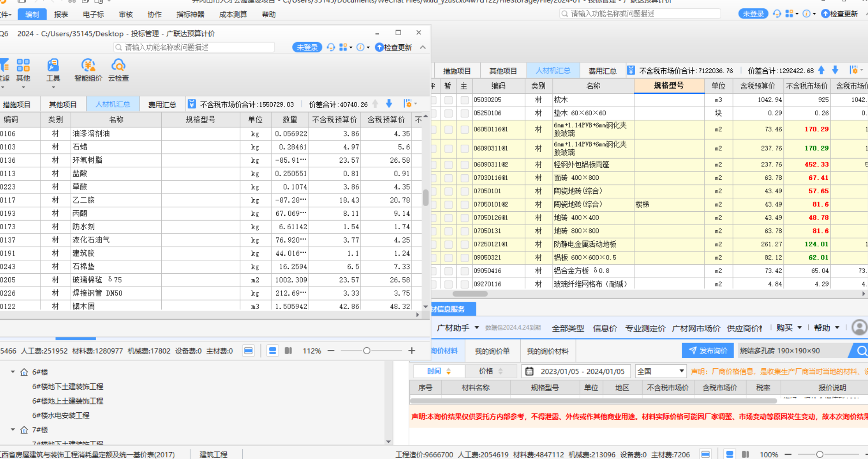Click first blue layout icon in front status bar
Viewport: 868px width, 459px height.
coord(249,351)
